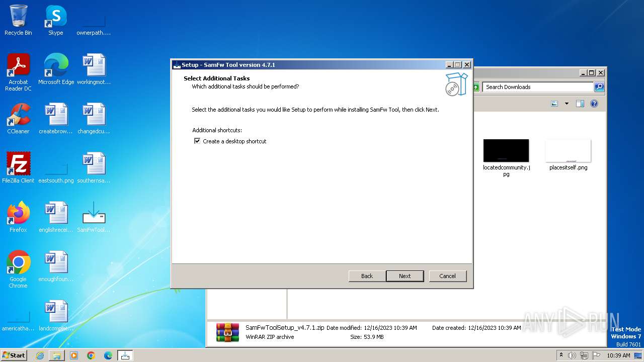Launch Google Chrome from desktop
This screenshot has width=644, height=362.
click(x=18, y=269)
